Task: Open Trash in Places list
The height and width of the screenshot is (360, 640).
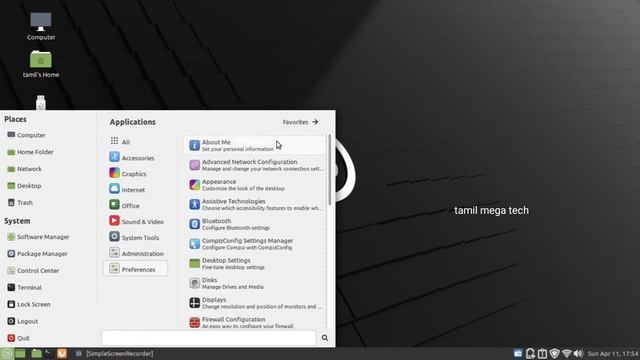Action: coord(20,202)
